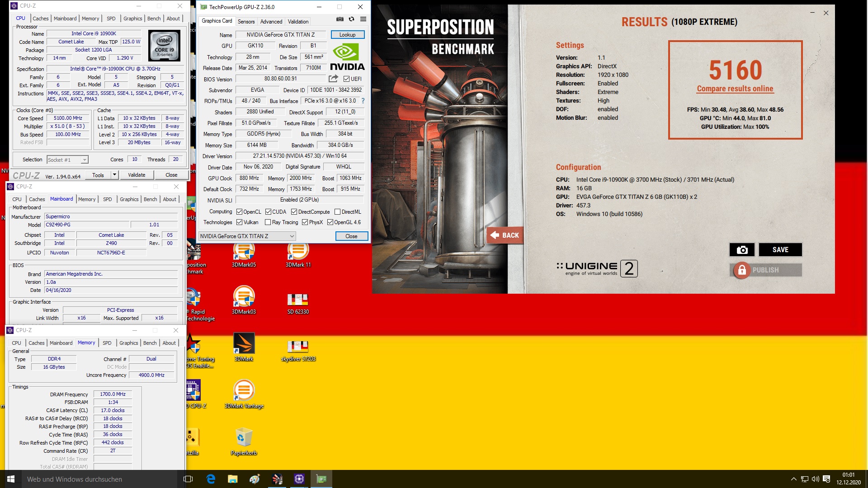This screenshot has width=868, height=488.
Task: Open the 3DMark05 desktop shortcut
Action: tap(244, 255)
